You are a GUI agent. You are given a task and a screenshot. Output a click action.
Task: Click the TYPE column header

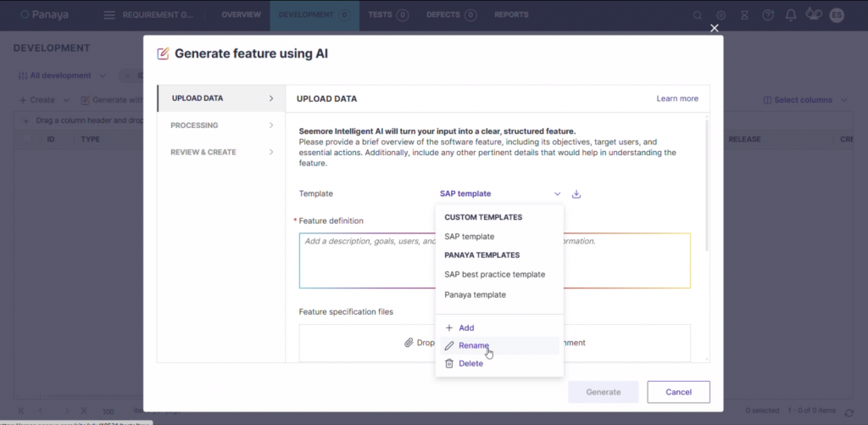coord(90,139)
